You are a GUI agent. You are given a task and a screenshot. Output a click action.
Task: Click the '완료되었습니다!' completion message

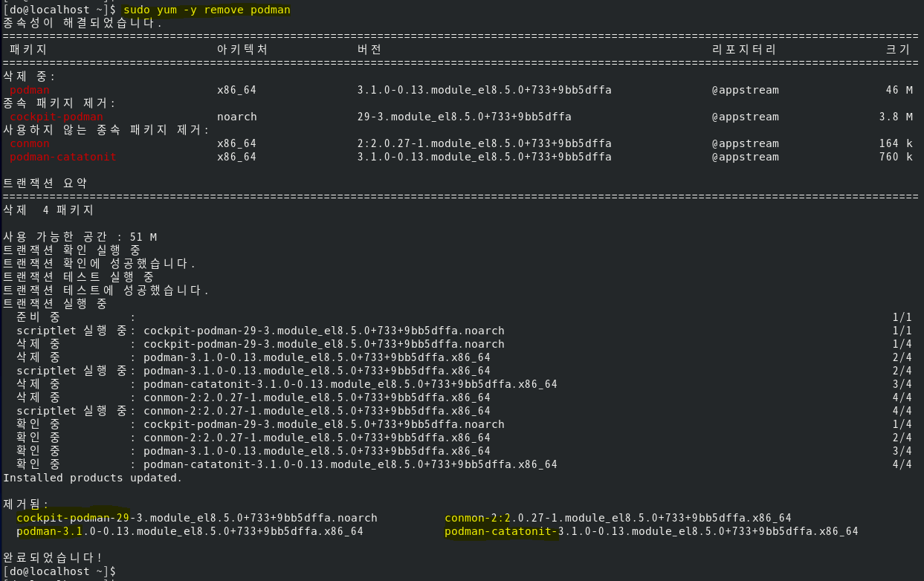pos(53,558)
